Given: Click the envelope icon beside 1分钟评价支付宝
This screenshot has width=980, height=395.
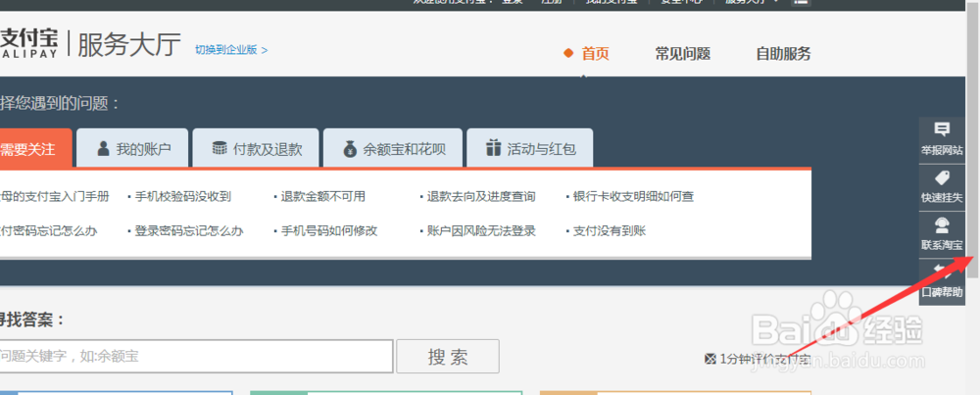Looking at the screenshot, I should point(710,359).
